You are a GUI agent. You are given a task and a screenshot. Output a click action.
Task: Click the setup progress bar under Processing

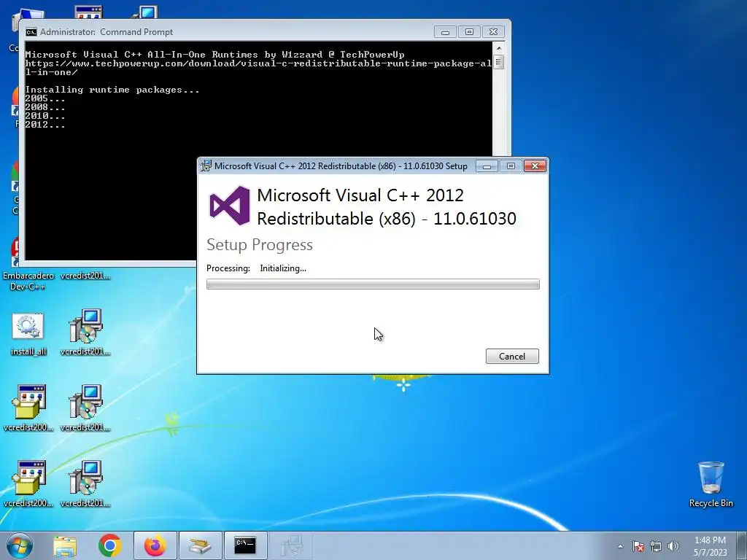point(373,284)
